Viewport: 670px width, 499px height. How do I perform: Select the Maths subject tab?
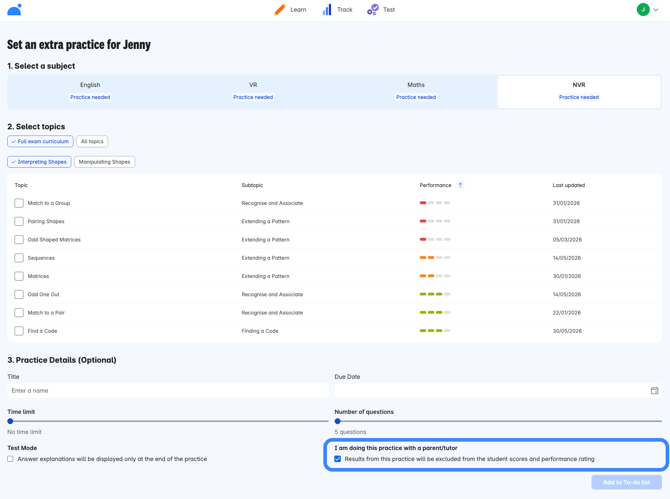coord(416,91)
